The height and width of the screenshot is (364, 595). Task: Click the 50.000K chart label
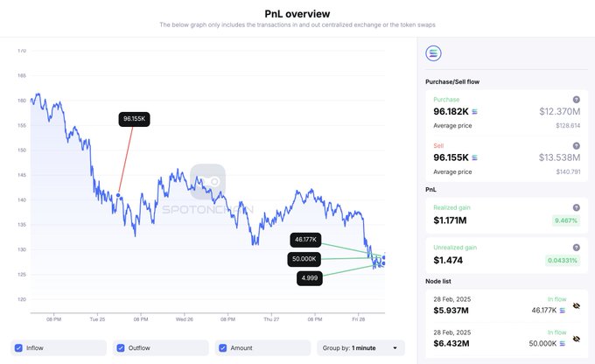tap(306, 259)
